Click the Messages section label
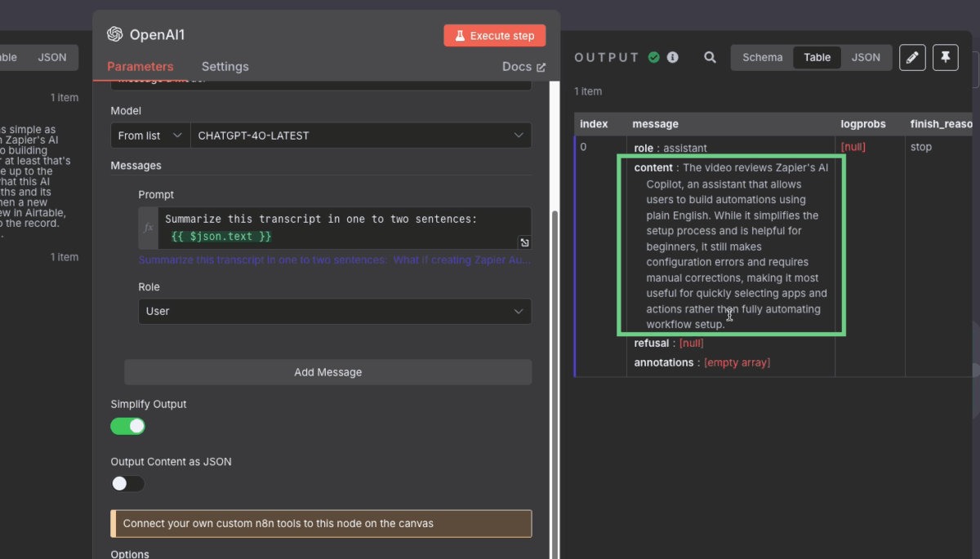Image resolution: width=980 pixels, height=559 pixels. click(x=136, y=166)
